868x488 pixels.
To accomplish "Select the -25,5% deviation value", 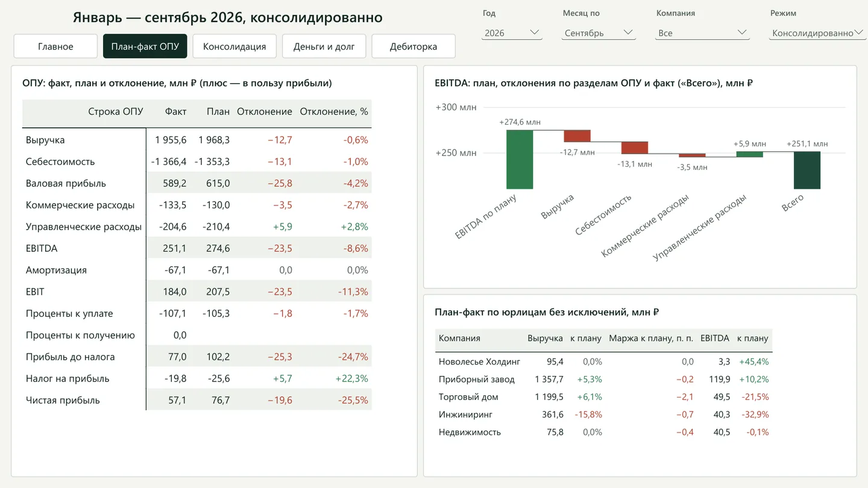I will 353,400.
